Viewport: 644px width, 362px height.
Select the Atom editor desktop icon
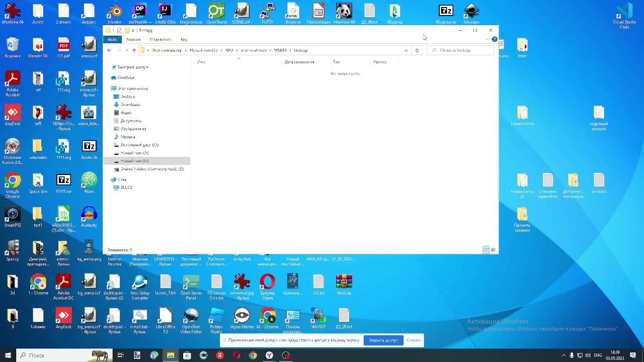[x=89, y=183]
